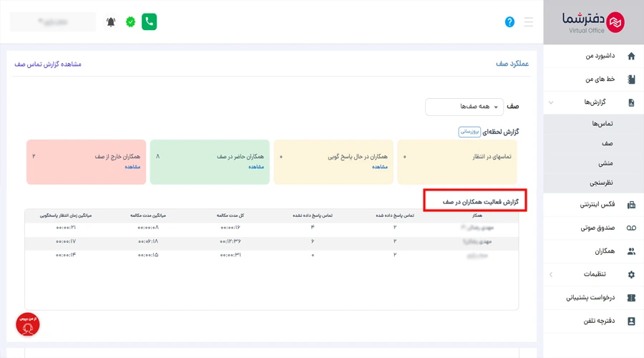Click the ۰۰:۱۲:۳۶ total duration cell
Image resolution: width=644 pixels, height=358 pixels.
point(230,241)
